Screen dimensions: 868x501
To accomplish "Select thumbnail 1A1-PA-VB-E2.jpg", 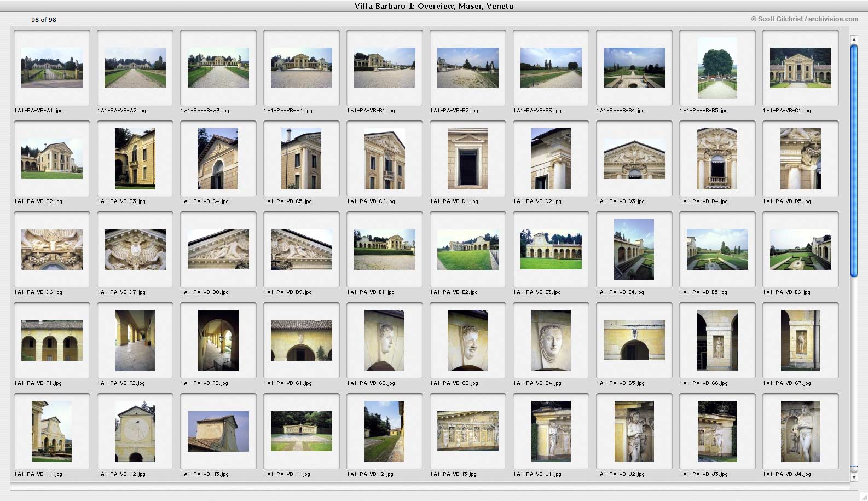I will (x=468, y=250).
